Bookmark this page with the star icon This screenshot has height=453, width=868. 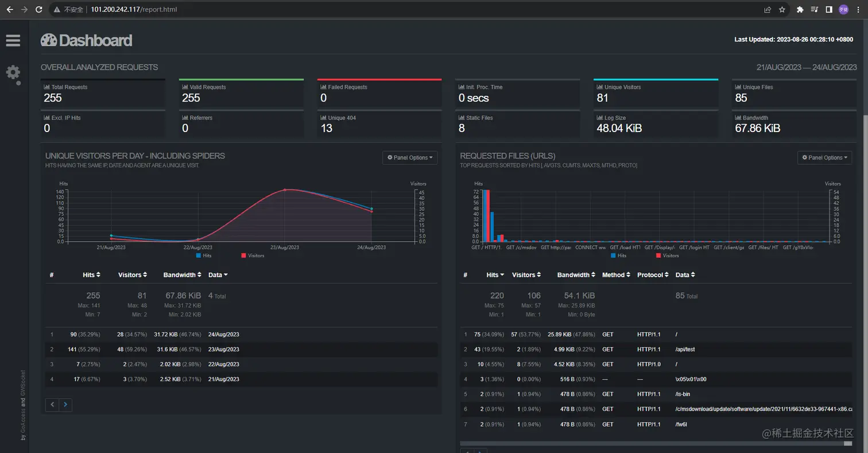[x=782, y=10]
